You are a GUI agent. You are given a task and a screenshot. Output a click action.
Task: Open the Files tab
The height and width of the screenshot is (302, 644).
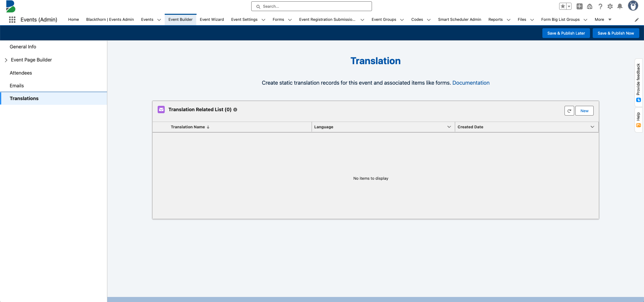pos(522,19)
